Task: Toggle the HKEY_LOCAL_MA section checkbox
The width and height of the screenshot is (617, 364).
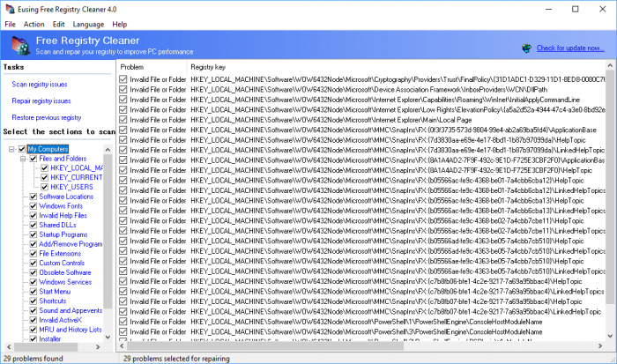Action: coord(44,168)
